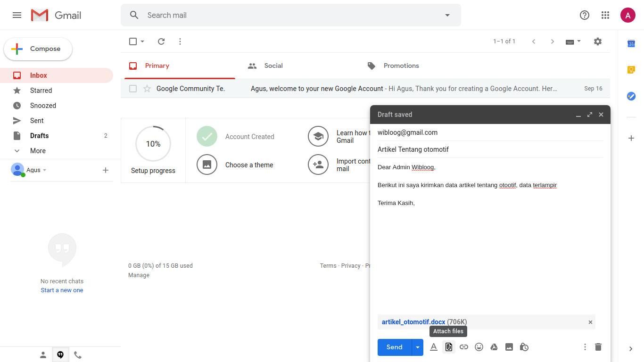
Task: Click the search magnifier icon
Action: pos(134,15)
